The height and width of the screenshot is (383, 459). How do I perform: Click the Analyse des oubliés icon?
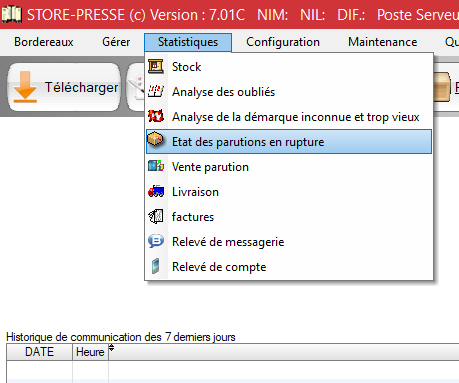pos(156,91)
